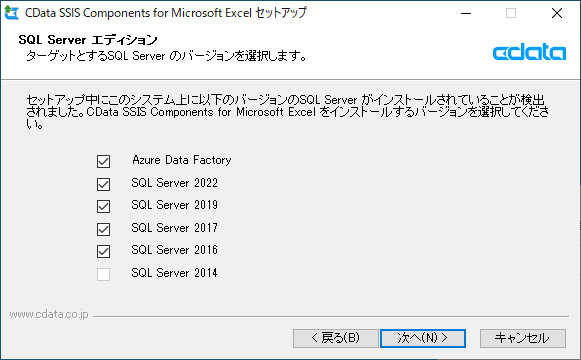Go back with the 戻る(B) button
Viewport: 581px width, 360px height.
click(336, 338)
